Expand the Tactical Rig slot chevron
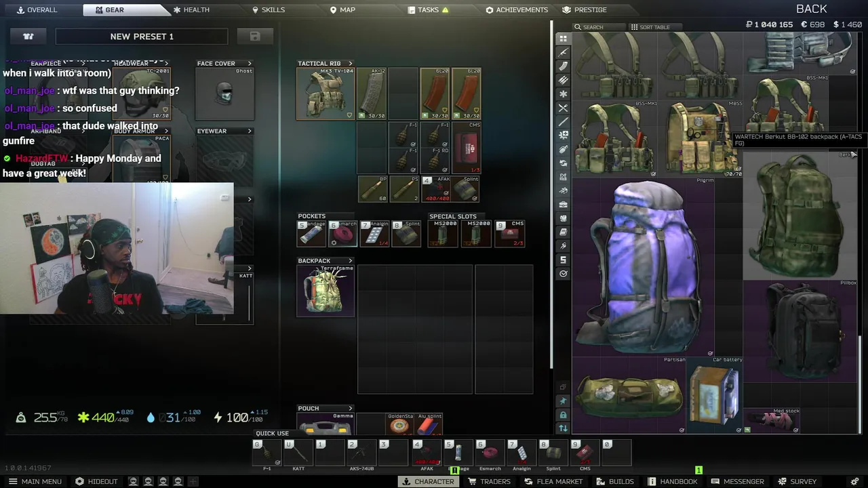 pos(350,64)
